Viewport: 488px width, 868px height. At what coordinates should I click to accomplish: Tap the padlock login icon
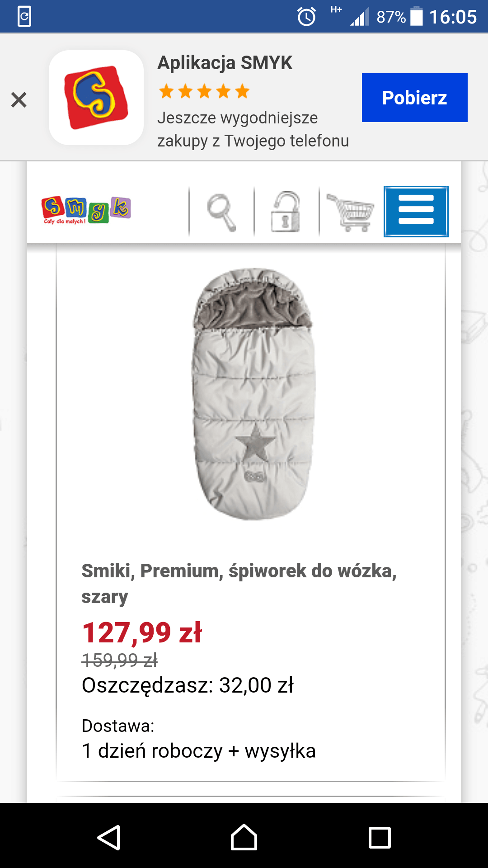(x=286, y=212)
